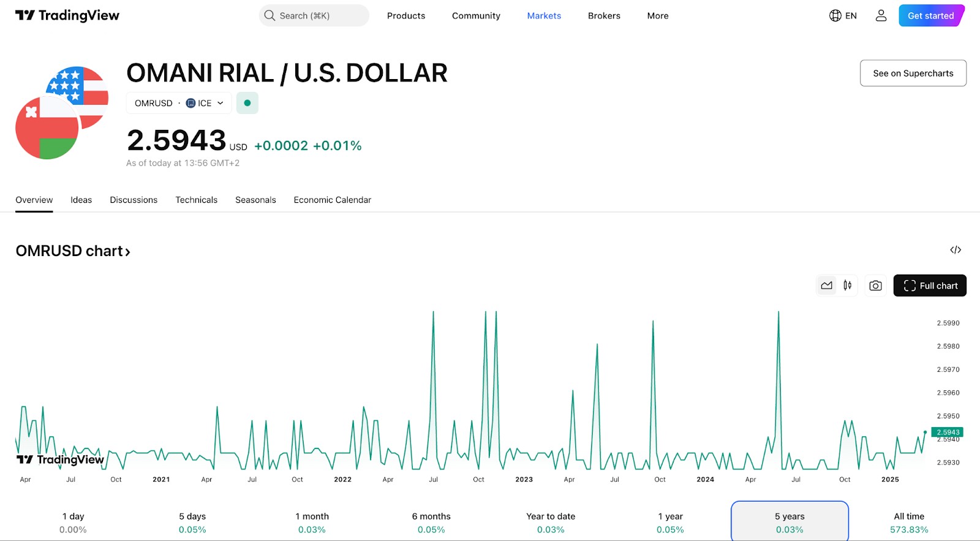Select the EN language option
This screenshot has height=541, width=980.
(x=851, y=15)
